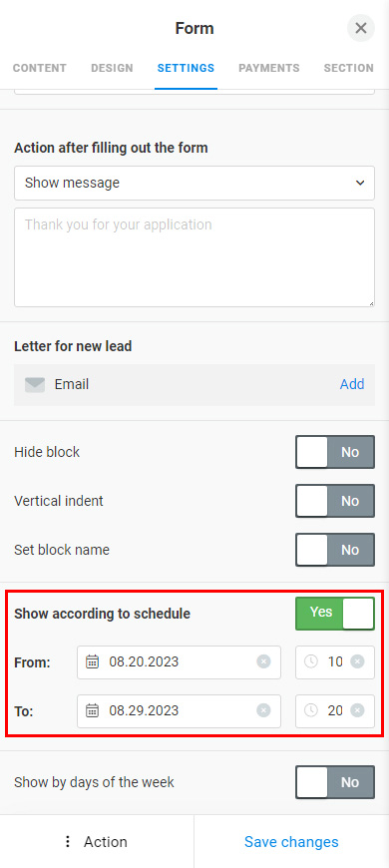Click the From time clock icon

[311, 661]
